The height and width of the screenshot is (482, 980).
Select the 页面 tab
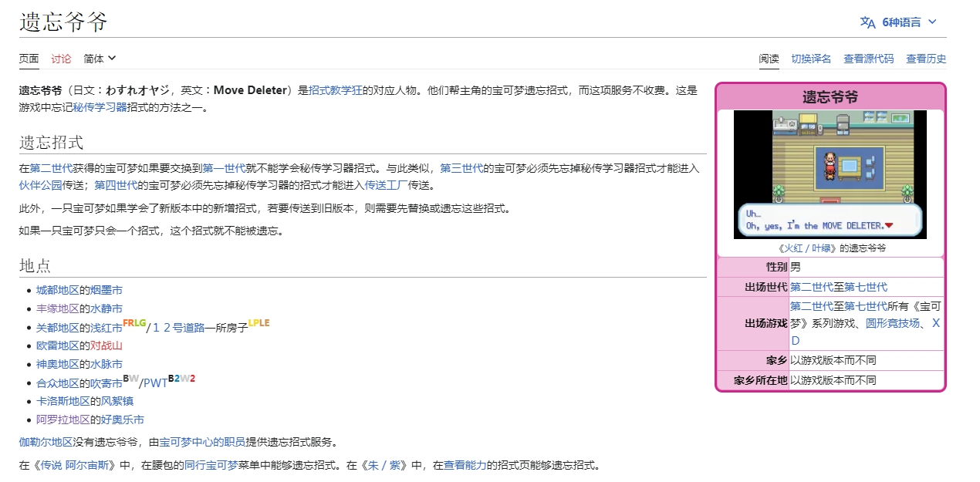pos(29,59)
